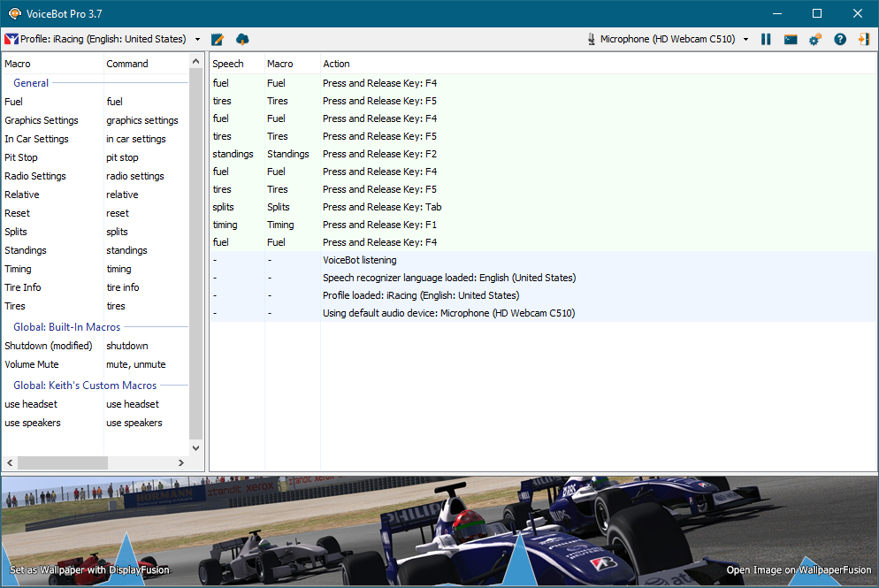The width and height of the screenshot is (879, 588).
Task: Click the Speech column header
Action: (228, 64)
